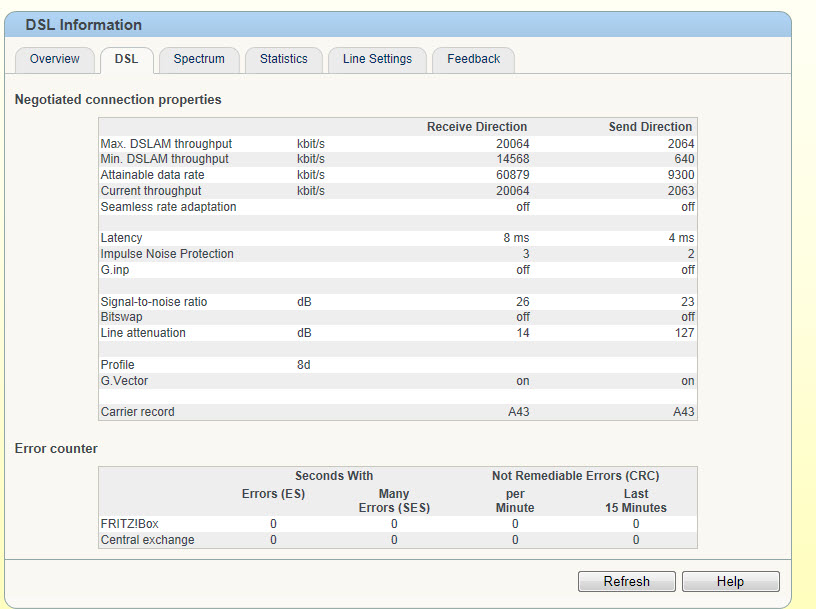816x609 pixels.
Task: Go to the Statistics tab
Action: pos(283,59)
